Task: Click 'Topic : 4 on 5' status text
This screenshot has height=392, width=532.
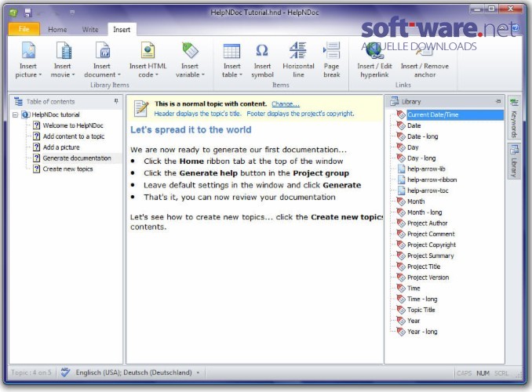Action: [x=31, y=372]
